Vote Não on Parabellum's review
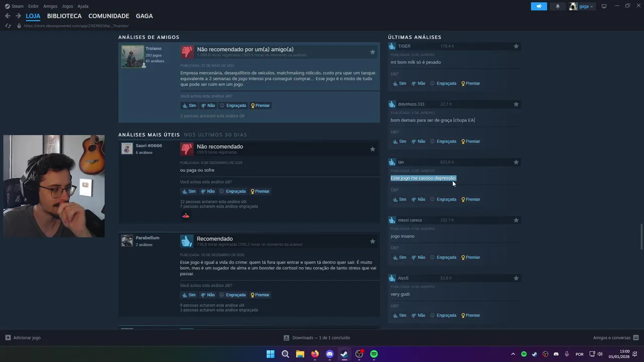The image size is (644, 362). click(207, 295)
